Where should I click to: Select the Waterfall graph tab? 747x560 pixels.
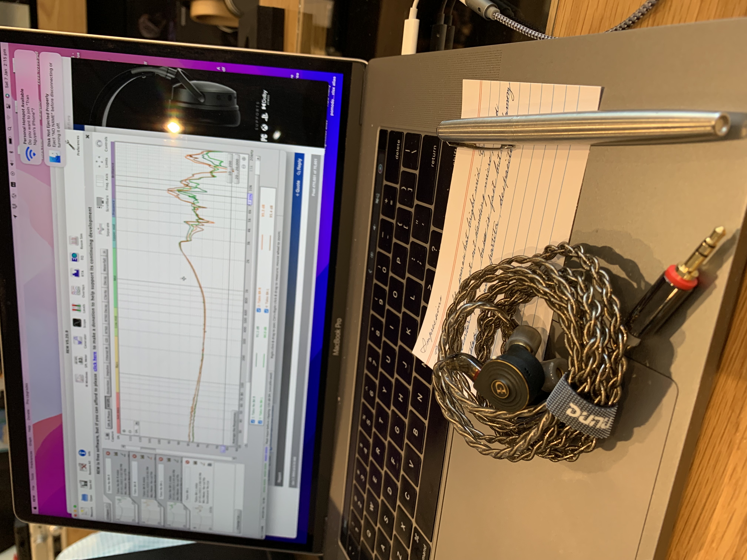[105, 265]
